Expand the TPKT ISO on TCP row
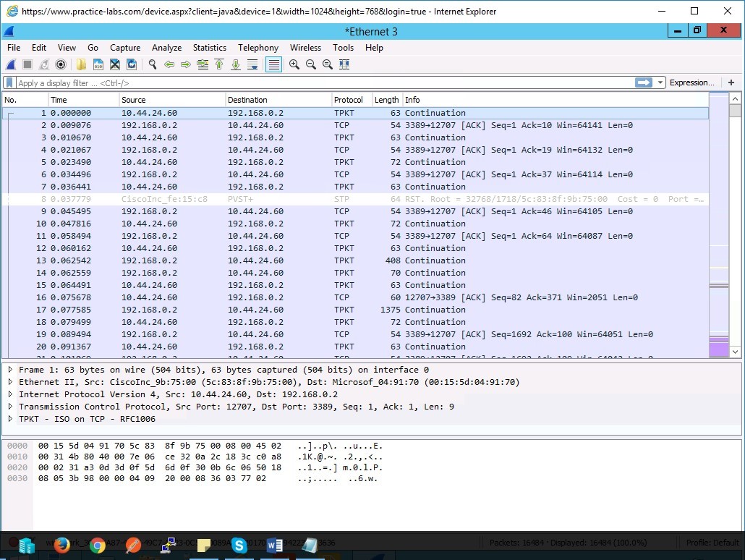The width and height of the screenshot is (745, 560). tap(10, 419)
